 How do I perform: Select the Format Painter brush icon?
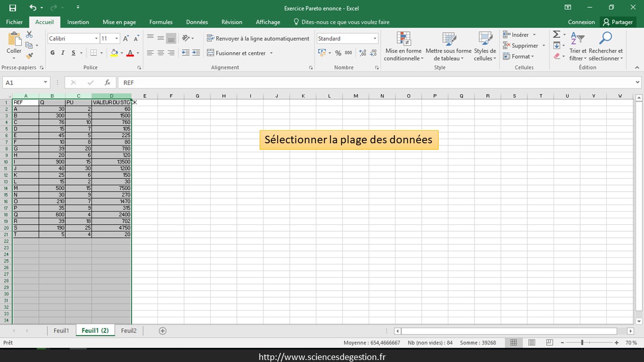[29, 56]
